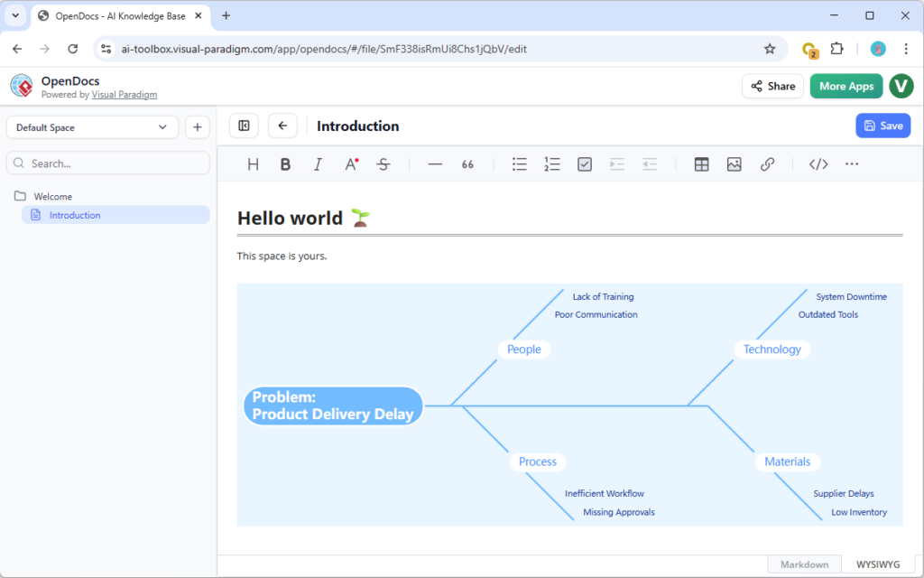924x578 pixels.
Task: Open the heading style icon
Action: coord(253,163)
